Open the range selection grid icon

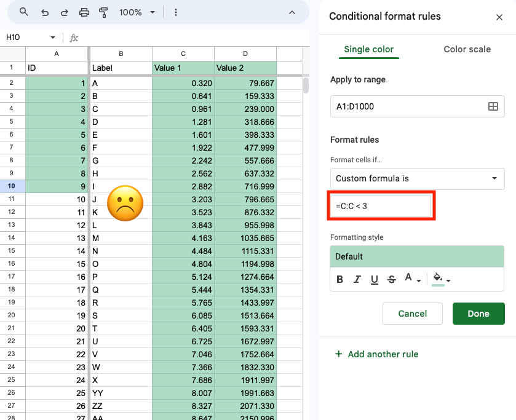point(493,106)
